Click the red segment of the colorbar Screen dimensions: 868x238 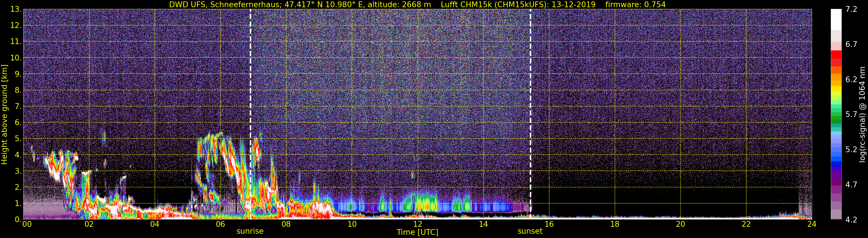pyautogui.click(x=836, y=54)
